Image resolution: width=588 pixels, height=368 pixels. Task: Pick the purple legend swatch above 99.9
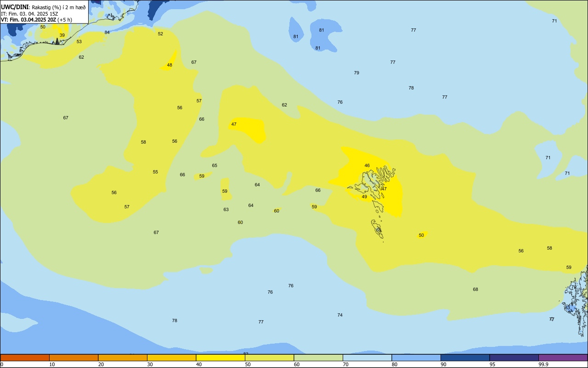click(563, 357)
